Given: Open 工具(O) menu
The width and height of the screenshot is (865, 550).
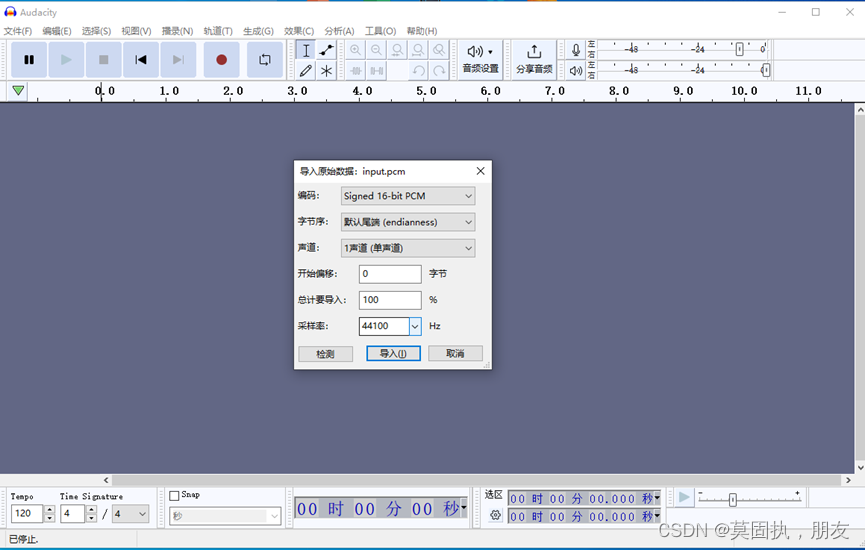Looking at the screenshot, I should point(380,31).
